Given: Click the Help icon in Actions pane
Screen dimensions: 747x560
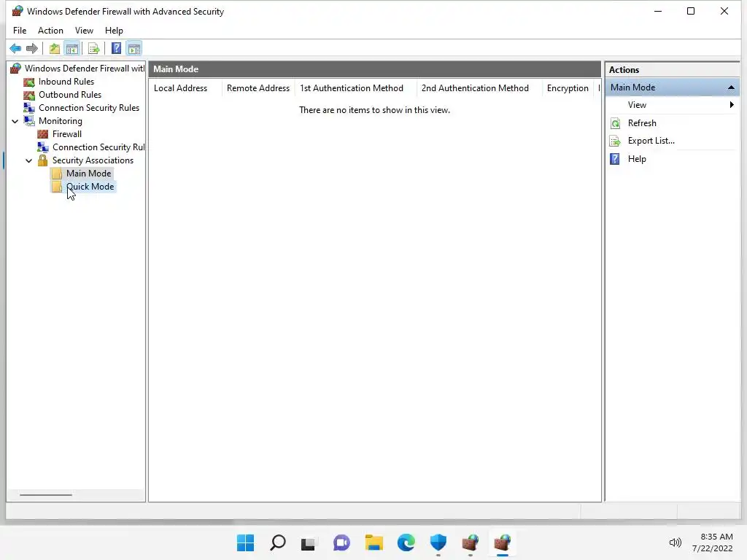Looking at the screenshot, I should (615, 159).
